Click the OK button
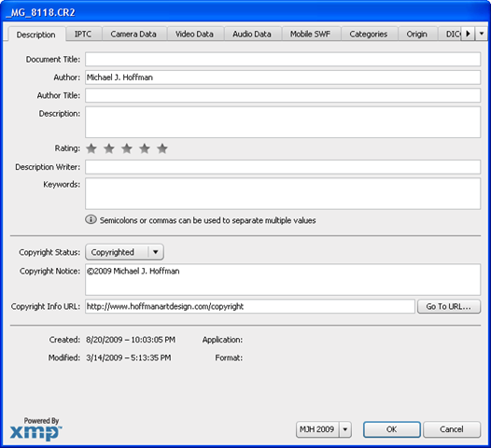The width and height of the screenshot is (491, 448). (x=392, y=429)
